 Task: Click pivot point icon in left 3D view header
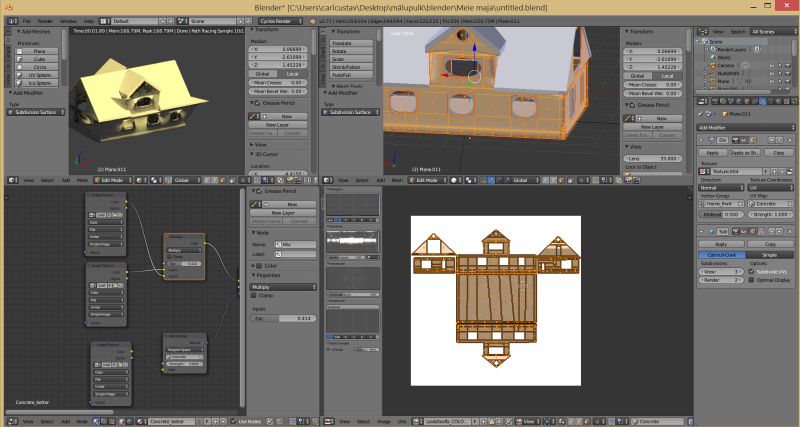click(x=155, y=180)
